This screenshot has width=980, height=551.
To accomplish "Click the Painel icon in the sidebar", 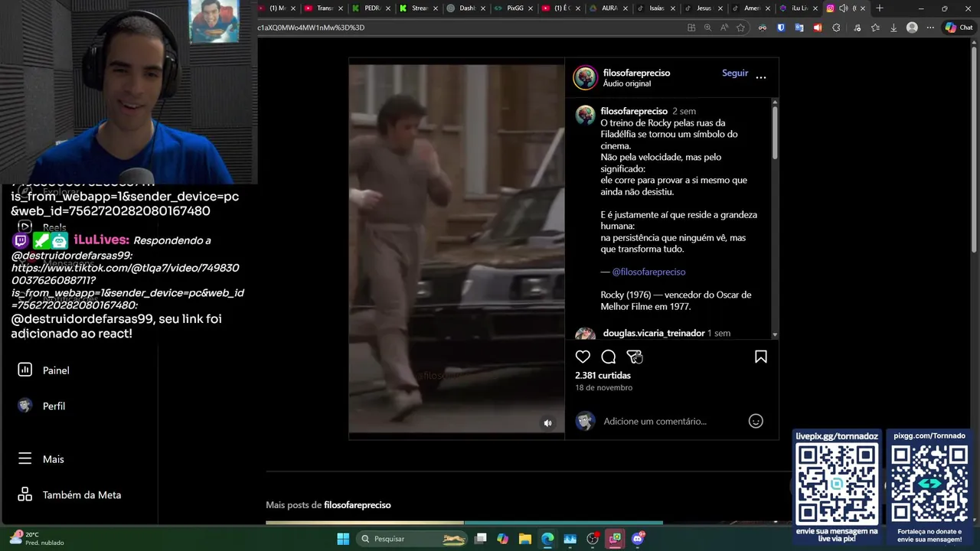I will click(x=25, y=370).
